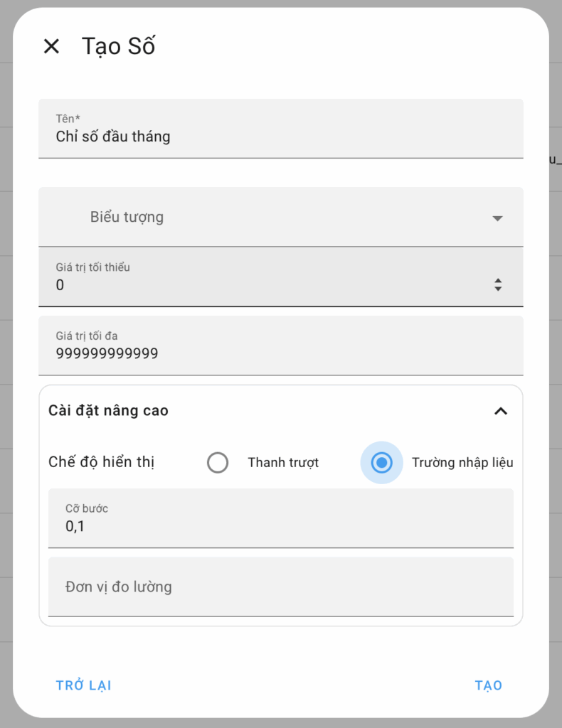Click the Thanh trượt option label
The image size is (562, 728).
[283, 462]
